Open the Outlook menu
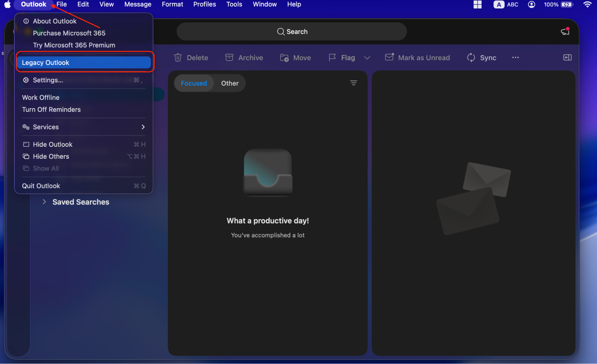Image resolution: width=597 pixels, height=364 pixels. coord(33,4)
